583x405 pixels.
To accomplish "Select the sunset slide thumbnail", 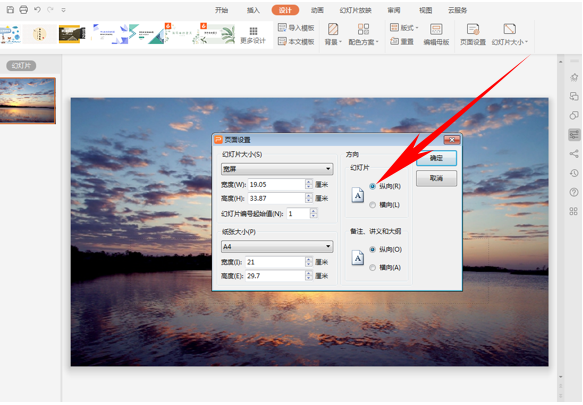I will [28, 100].
